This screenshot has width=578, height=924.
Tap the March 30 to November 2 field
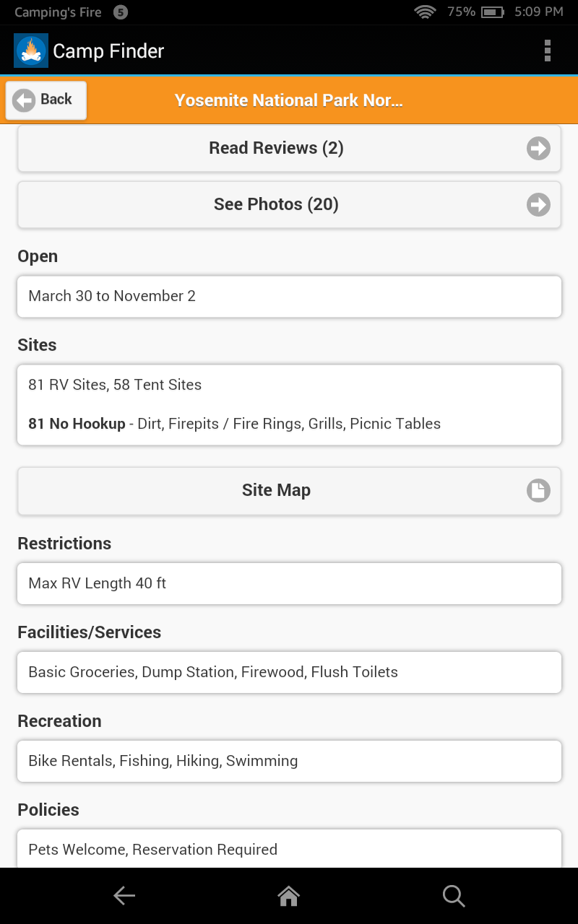289,297
